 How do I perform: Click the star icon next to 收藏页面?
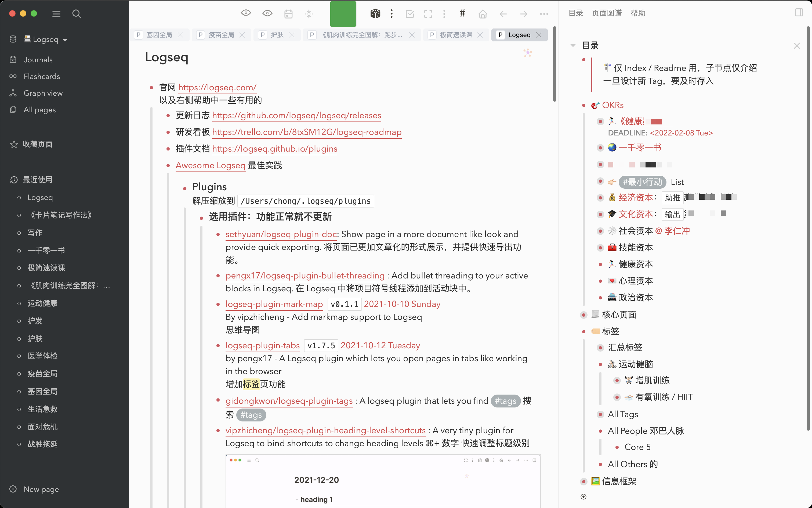click(x=14, y=144)
